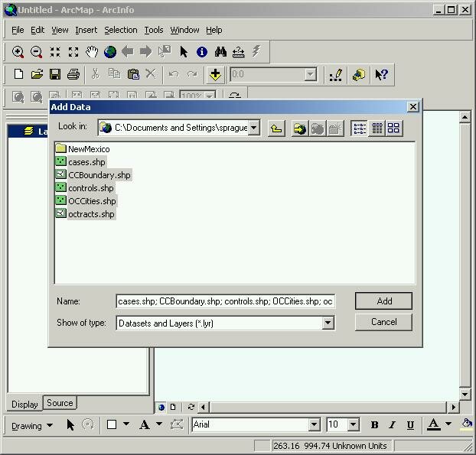Save the map document

point(55,74)
